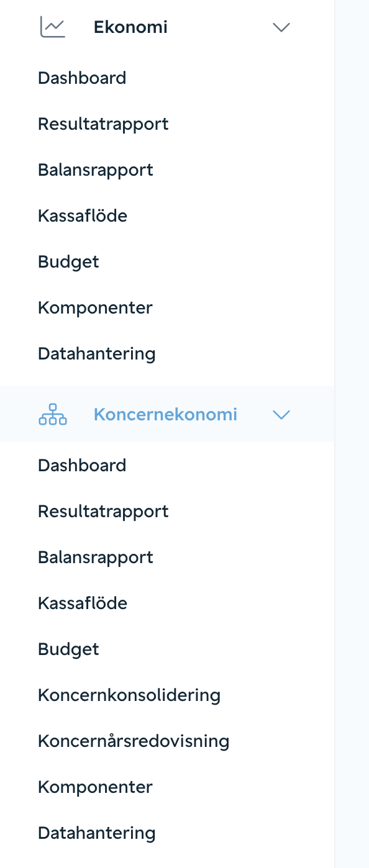Open Dashboard under Ekonomi
Viewport: 369px width, 868px height.
click(82, 78)
